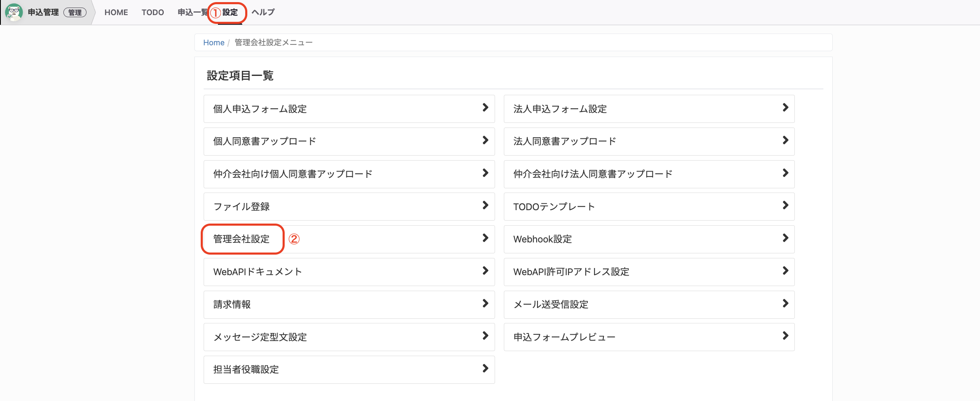Open the ヘルプ menu item
This screenshot has width=980, height=401.
coord(263,13)
